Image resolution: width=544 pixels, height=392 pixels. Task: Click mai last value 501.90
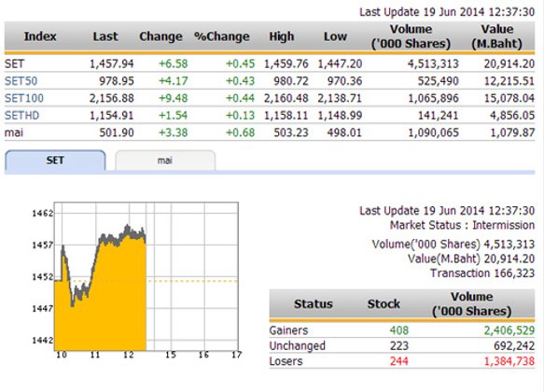(117, 133)
